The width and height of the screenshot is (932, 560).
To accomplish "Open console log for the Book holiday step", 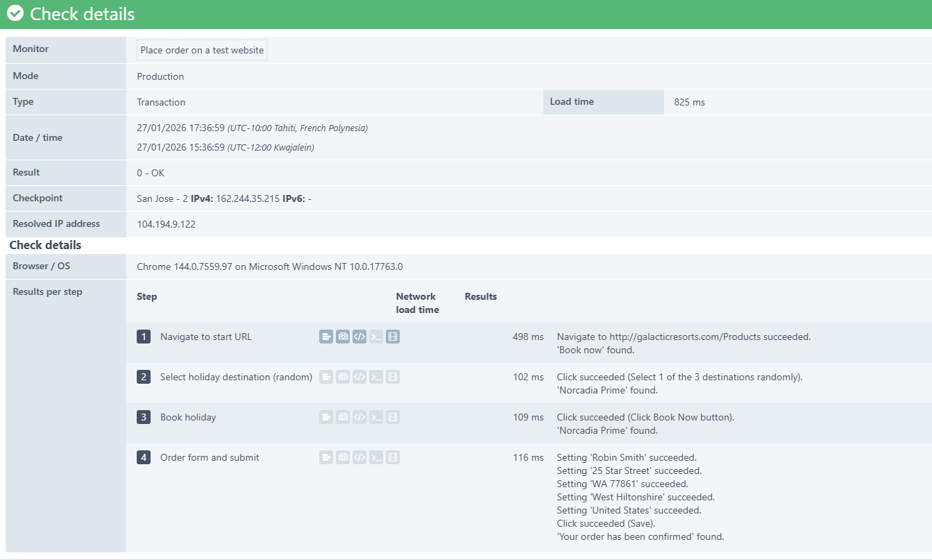I will 376,417.
